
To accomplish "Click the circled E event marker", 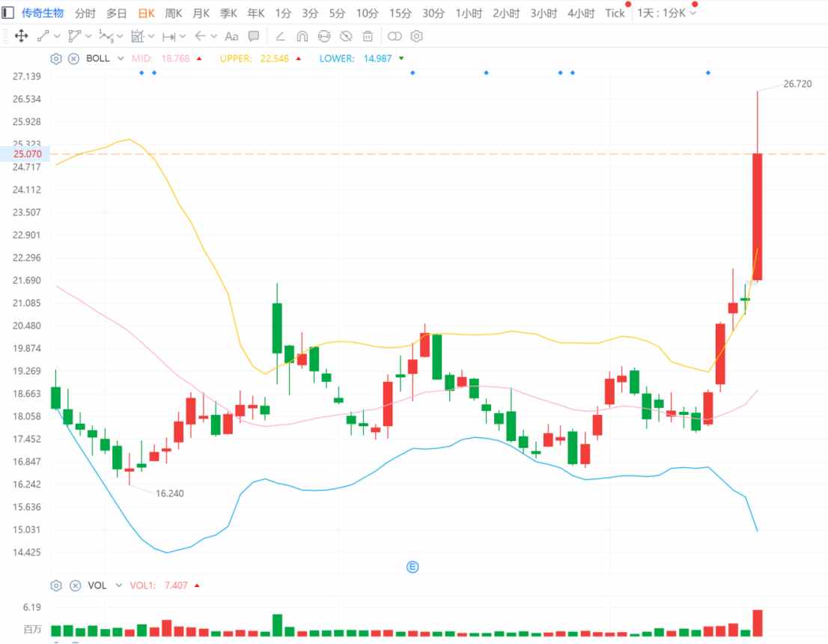I will pyautogui.click(x=412, y=567).
